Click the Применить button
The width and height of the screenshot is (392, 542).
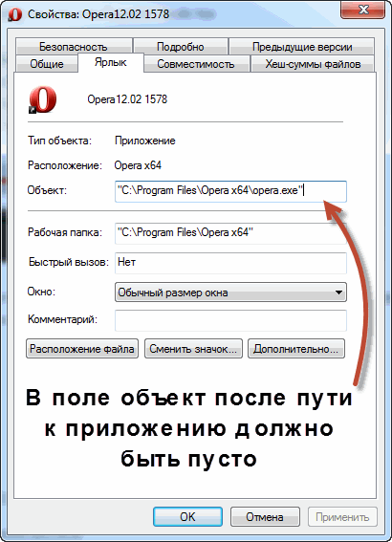342,517
